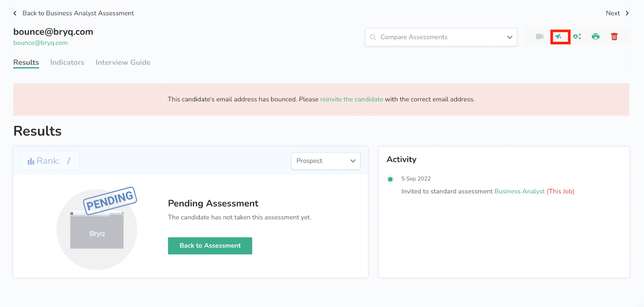Click Back to Business Analyst Assessment
Screen dimensions: 644x307
(x=78, y=13)
